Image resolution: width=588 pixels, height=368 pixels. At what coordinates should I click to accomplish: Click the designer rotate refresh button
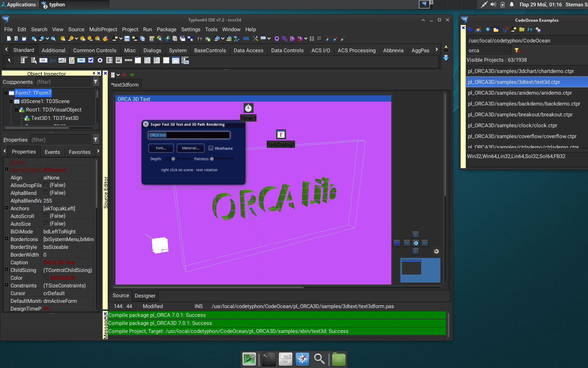click(x=397, y=243)
